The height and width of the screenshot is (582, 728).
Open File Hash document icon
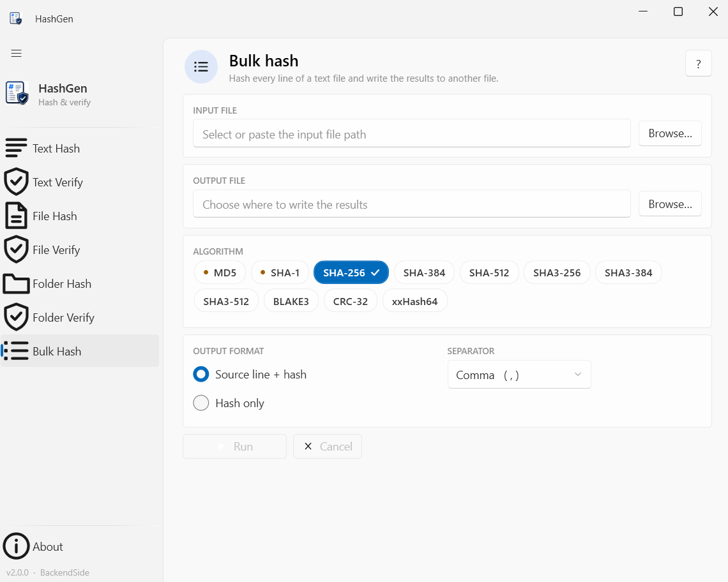pyautogui.click(x=16, y=216)
